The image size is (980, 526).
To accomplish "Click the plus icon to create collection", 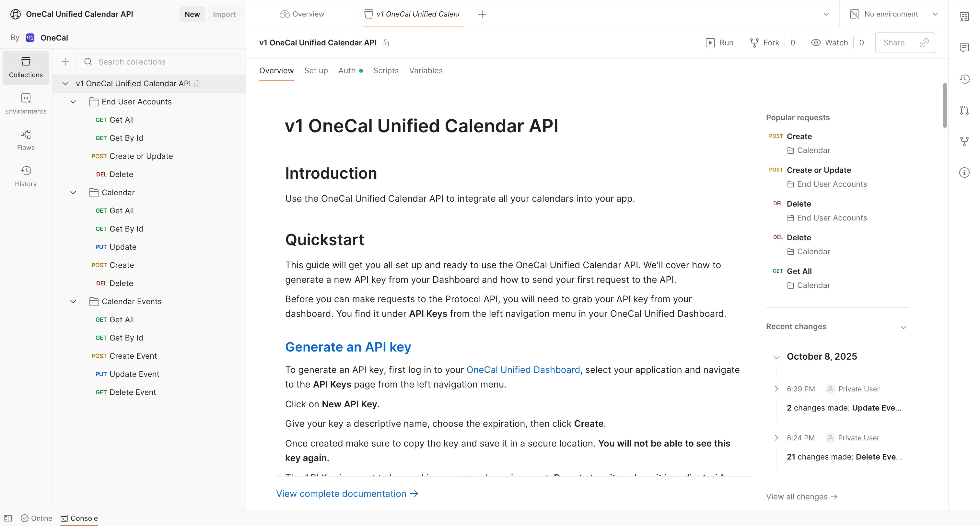I will tap(65, 62).
